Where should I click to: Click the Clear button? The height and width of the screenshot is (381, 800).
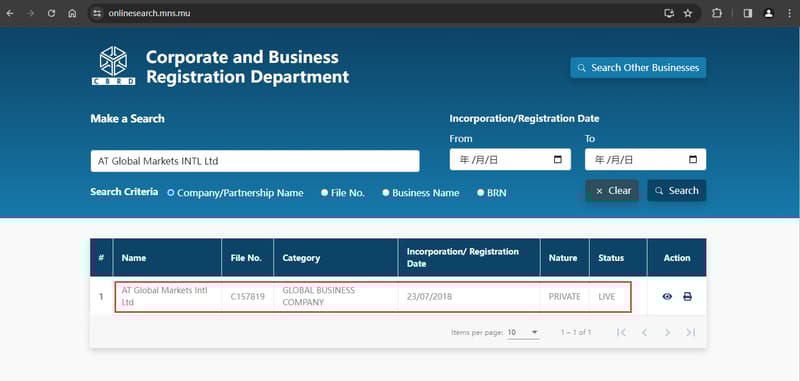[x=612, y=191]
